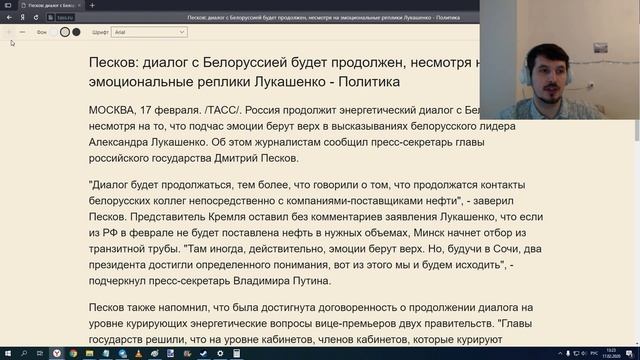This screenshot has width=640, height=360.
Task: Click the volume speaker icon in tray
Action: (584, 353)
